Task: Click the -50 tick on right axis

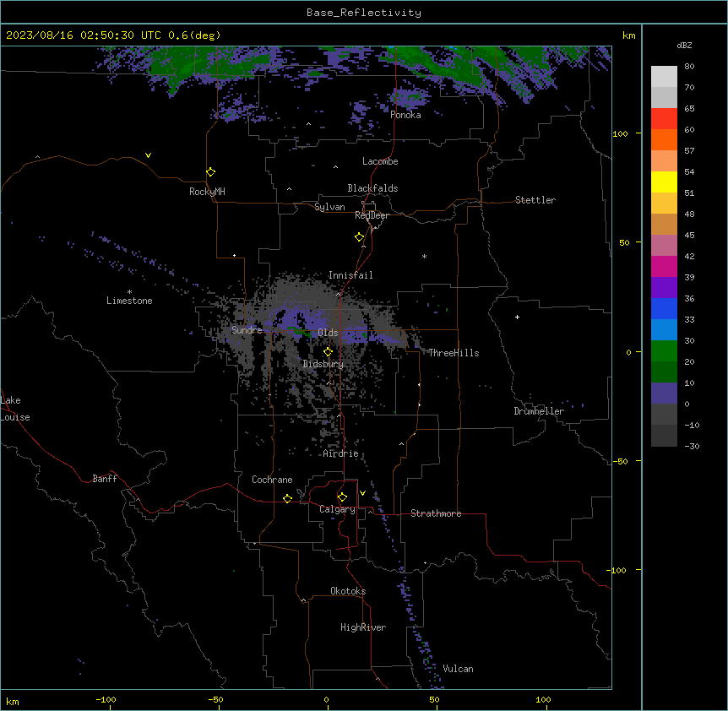Action: tap(620, 461)
